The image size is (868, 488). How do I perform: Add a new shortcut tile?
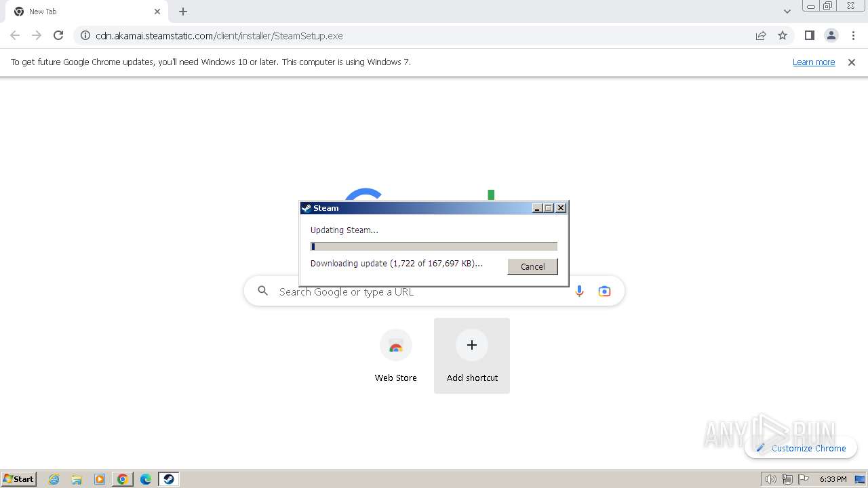pyautogui.click(x=472, y=356)
